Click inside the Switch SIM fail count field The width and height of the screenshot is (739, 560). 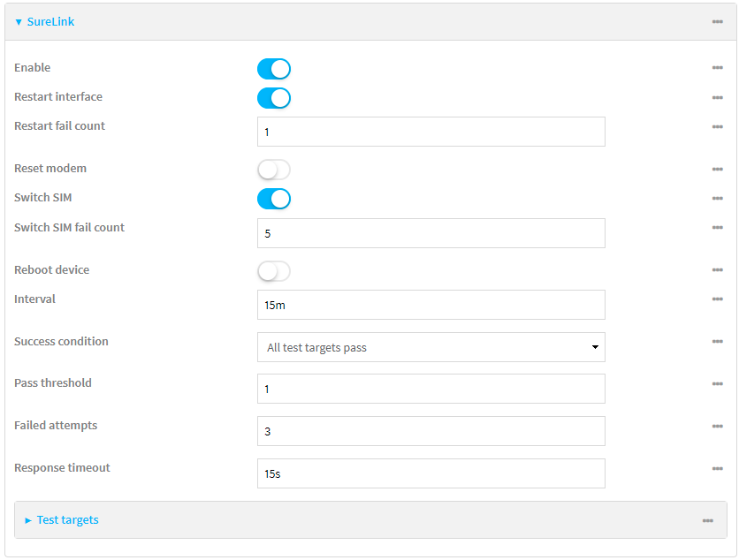pos(430,232)
